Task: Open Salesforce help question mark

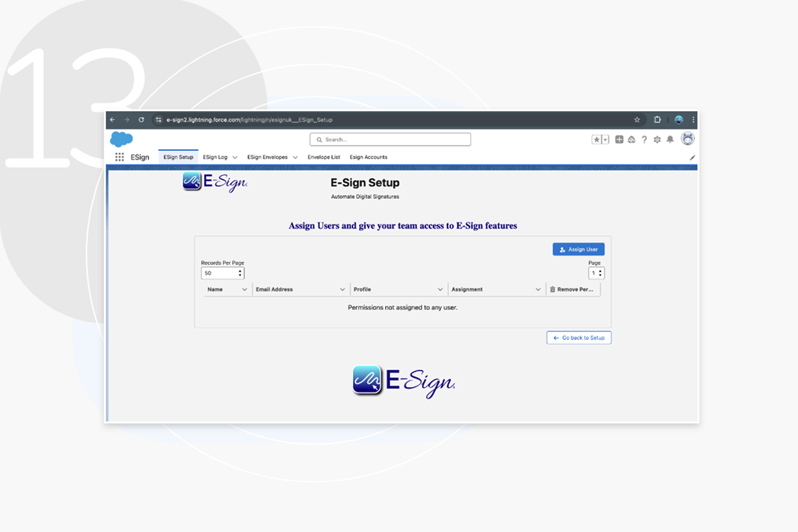Action: tap(644, 140)
